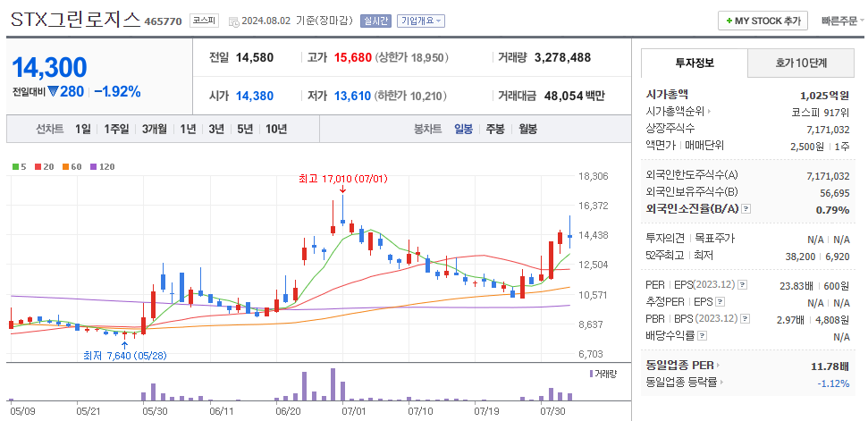Viewport: 868px width, 421px height.
Task: Click the 전일 value 14,580
Action: [x=255, y=57]
